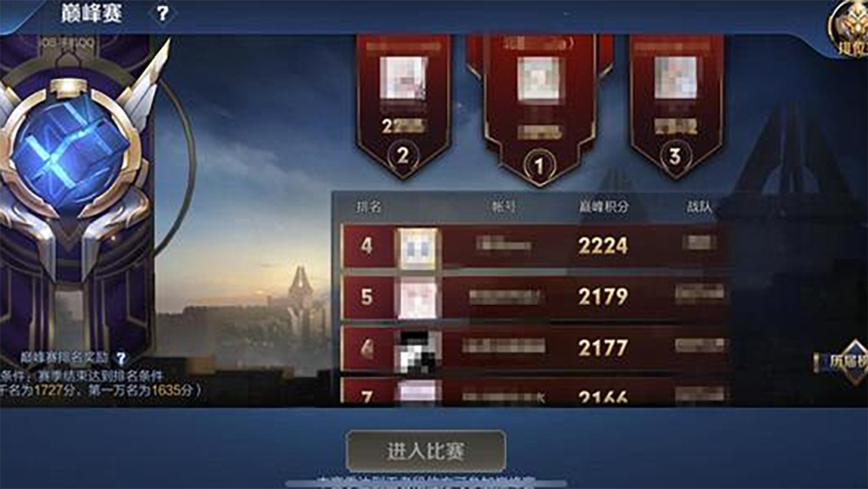The image size is (868, 489).
Task: Click the 巅峰积分 column header
Action: tap(604, 207)
